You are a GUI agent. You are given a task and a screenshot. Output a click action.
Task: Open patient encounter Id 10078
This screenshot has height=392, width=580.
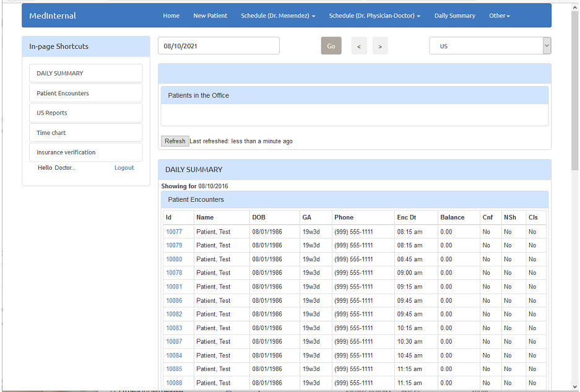coord(174,272)
